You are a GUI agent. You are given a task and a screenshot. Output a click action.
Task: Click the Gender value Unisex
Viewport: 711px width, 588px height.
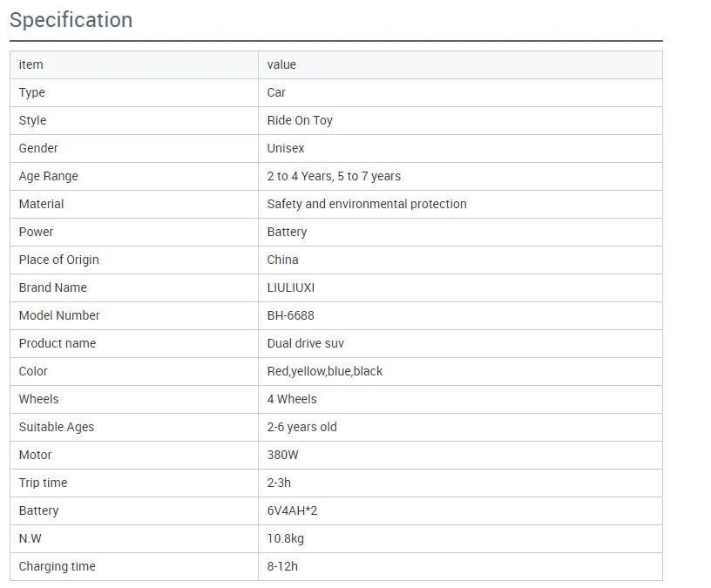click(x=286, y=148)
